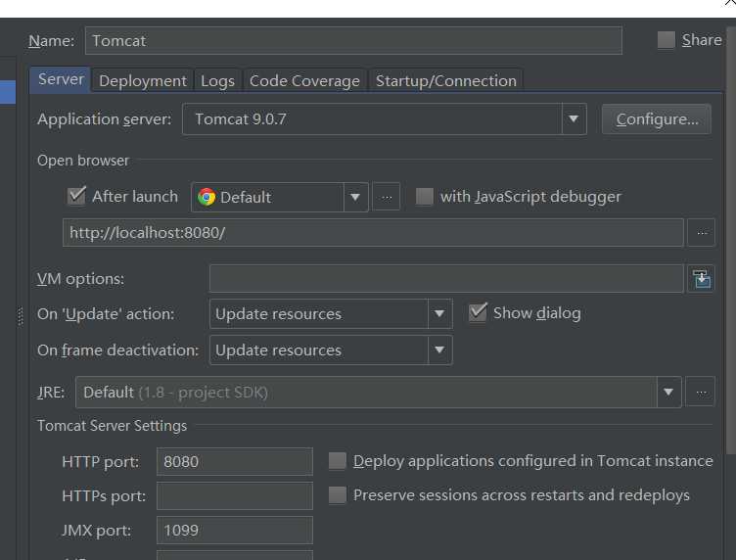Enable Preserve sessions across restarts and redeploys
736x560 pixels.
point(338,494)
